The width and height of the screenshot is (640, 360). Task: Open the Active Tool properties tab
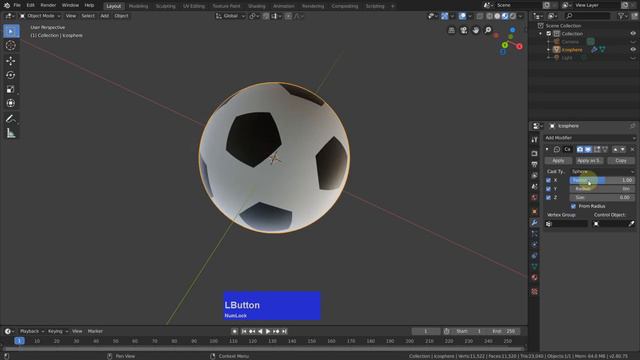(534, 140)
